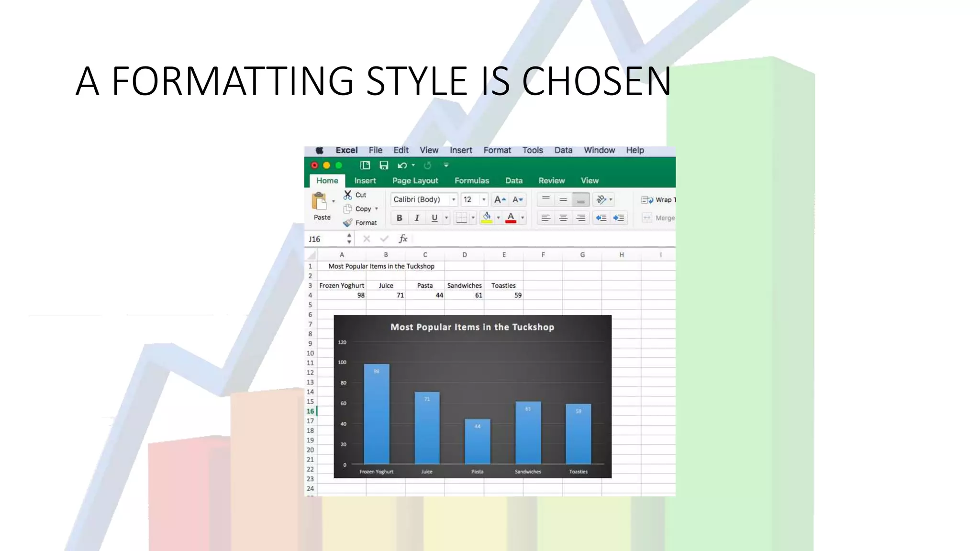
Task: Click the Save icon in title bar
Action: 384,165
